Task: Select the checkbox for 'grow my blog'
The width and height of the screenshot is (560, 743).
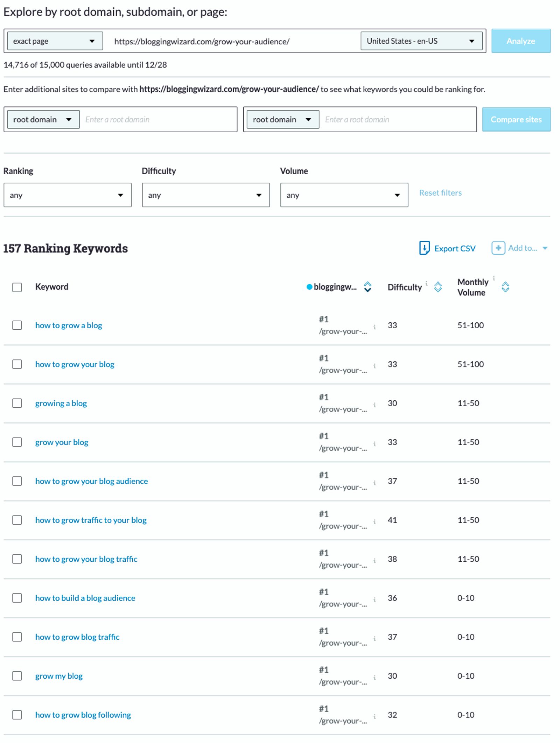Action: (x=16, y=675)
